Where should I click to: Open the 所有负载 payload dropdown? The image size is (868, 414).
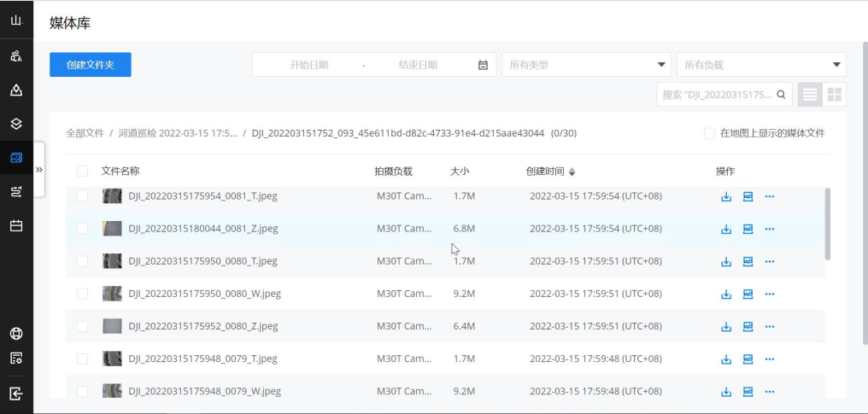point(760,65)
